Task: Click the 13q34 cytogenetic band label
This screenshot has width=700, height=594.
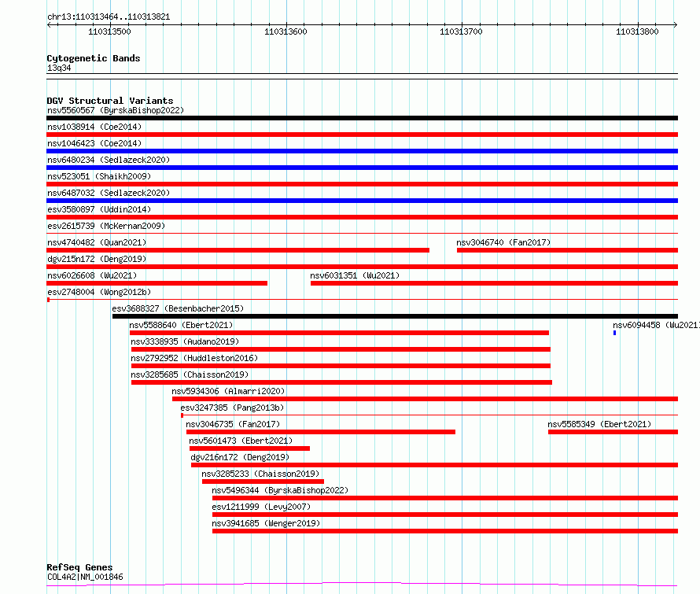Action: [x=59, y=68]
